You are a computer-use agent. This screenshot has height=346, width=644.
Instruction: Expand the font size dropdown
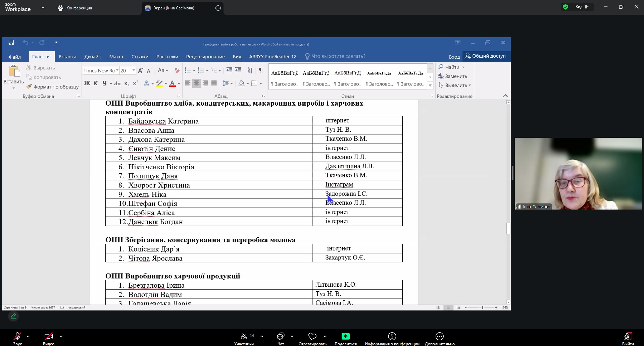point(134,70)
